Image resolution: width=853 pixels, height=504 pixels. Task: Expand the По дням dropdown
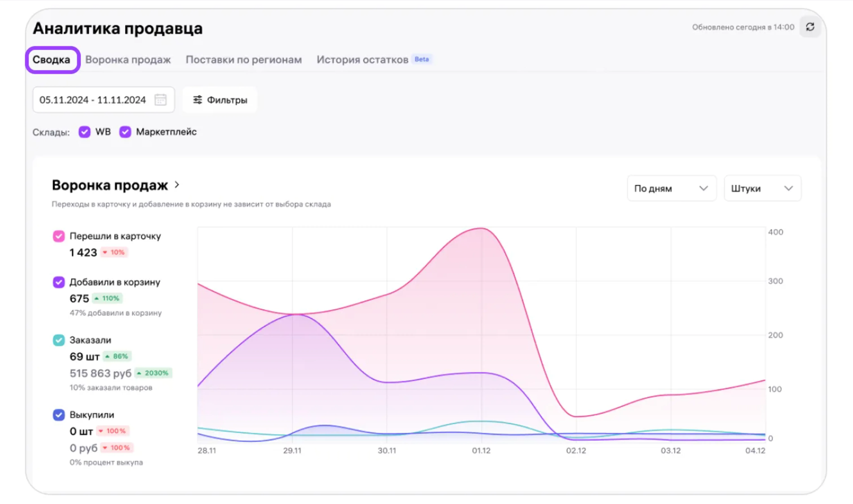671,188
